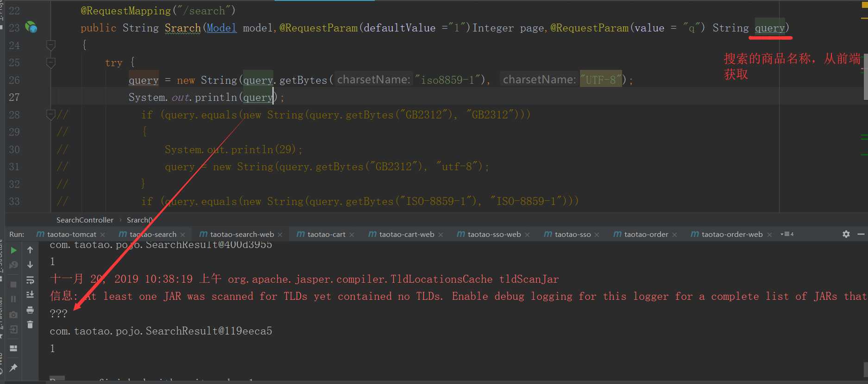Click the Restore Layout icon in Run toolbar
This screenshot has width=868, height=384.
13,348
